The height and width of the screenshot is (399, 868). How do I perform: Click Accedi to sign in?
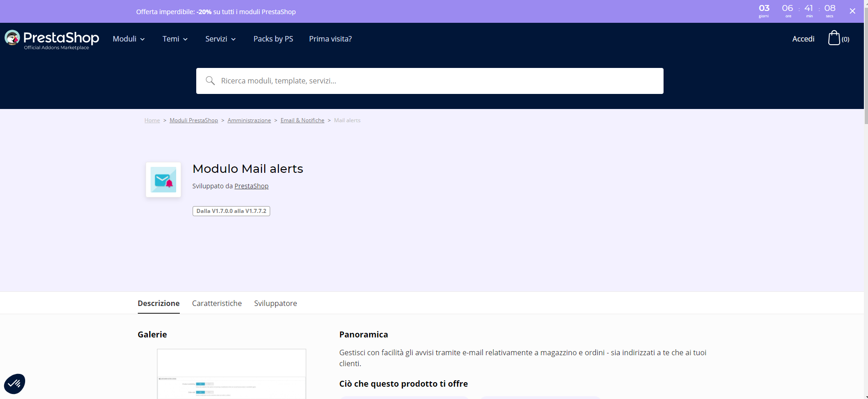pos(803,39)
